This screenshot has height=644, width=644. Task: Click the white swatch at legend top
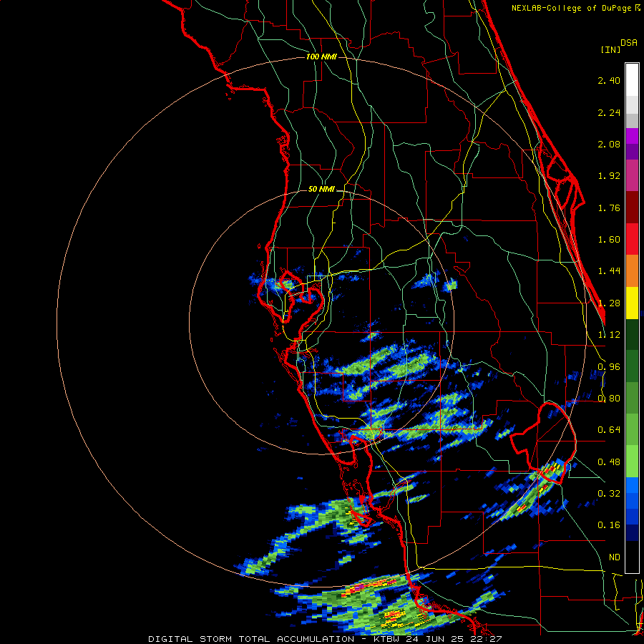[x=632, y=79]
